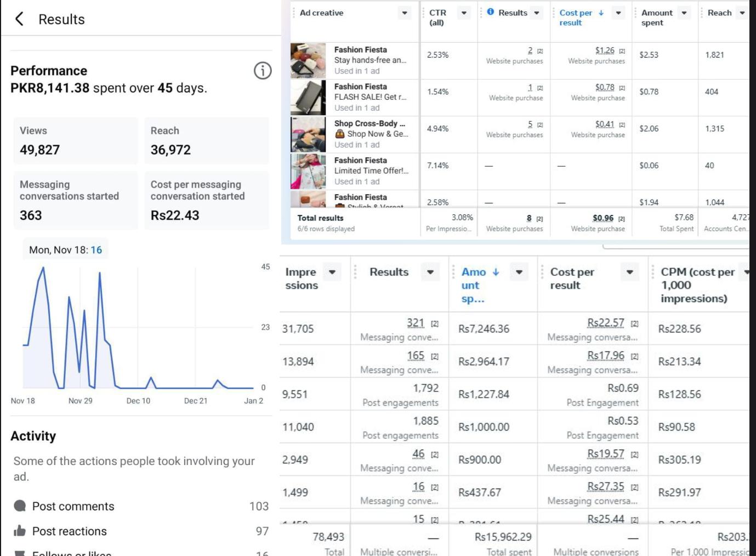
Task: Open footnote icon next to 16 results
Action: click(435, 487)
